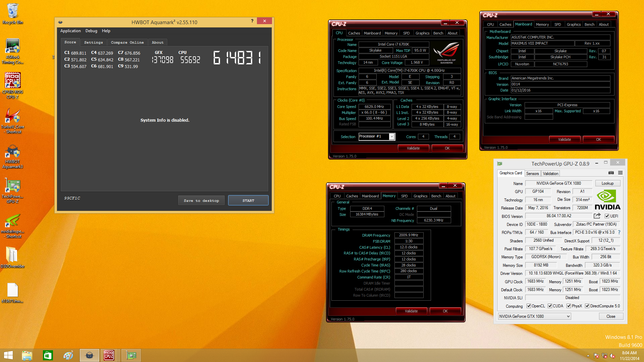Open the NVIDIA GeForce GTX 1080 GPU dropdown
The height and width of the screenshot is (362, 644).
[534, 316]
